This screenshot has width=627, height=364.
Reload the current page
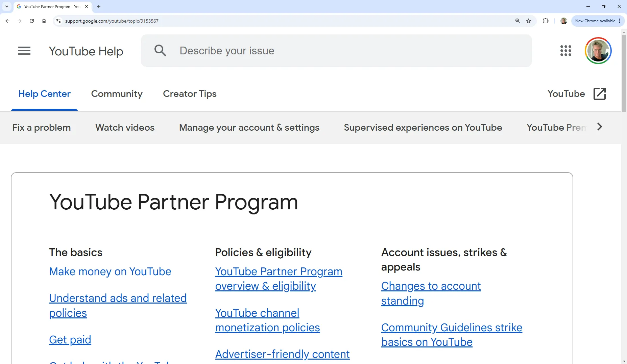32,21
